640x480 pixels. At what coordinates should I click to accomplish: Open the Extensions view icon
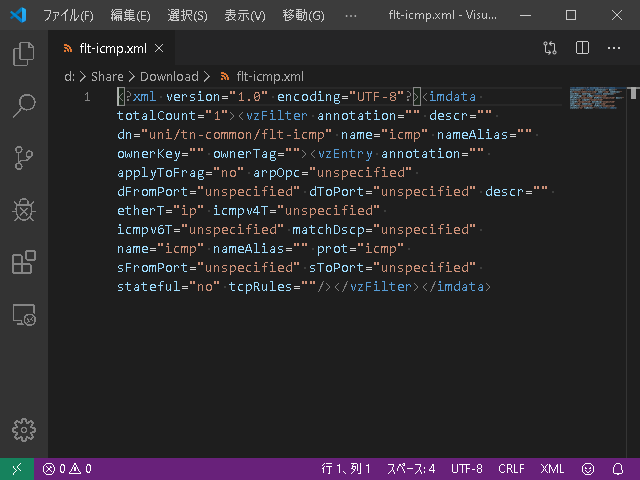pyautogui.click(x=24, y=262)
